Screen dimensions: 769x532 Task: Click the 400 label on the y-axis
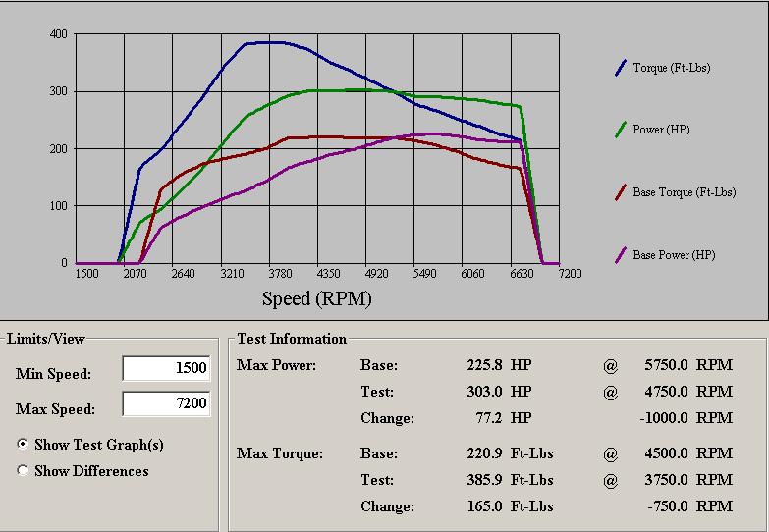pyautogui.click(x=58, y=34)
